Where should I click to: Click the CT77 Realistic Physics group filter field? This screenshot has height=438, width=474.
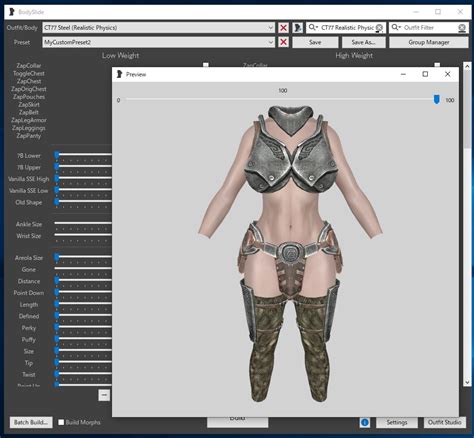[347, 28]
